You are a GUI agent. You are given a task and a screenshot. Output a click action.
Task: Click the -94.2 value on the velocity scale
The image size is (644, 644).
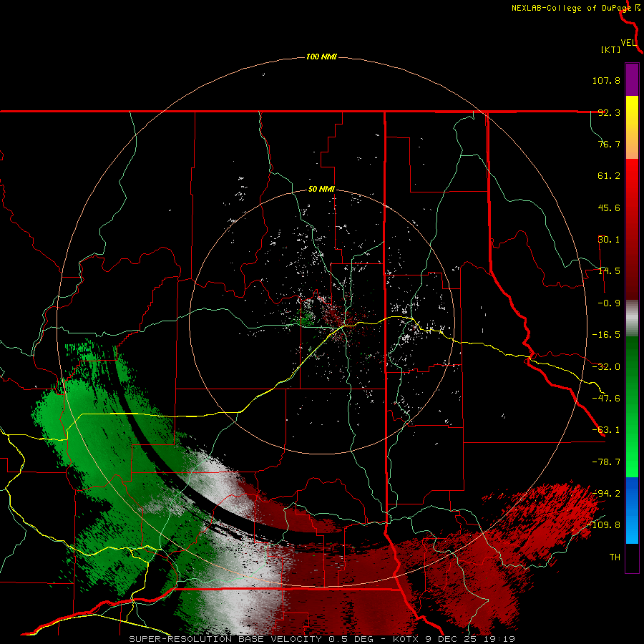click(x=606, y=493)
